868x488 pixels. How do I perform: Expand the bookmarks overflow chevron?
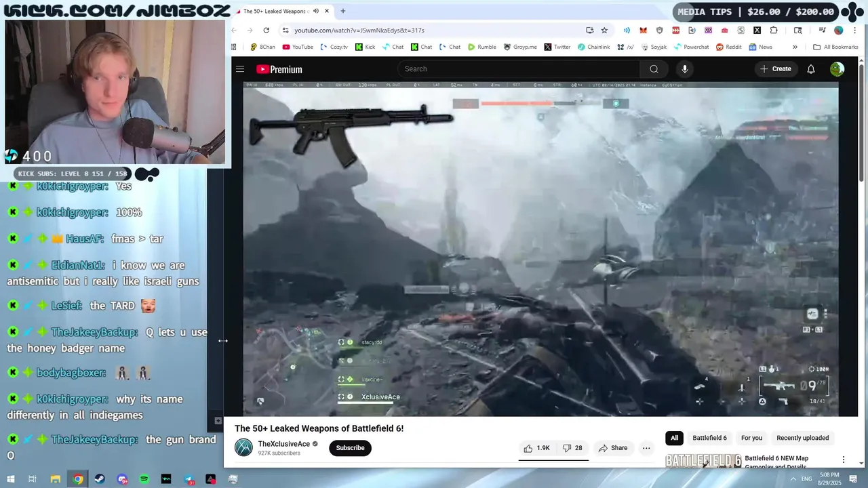point(795,47)
